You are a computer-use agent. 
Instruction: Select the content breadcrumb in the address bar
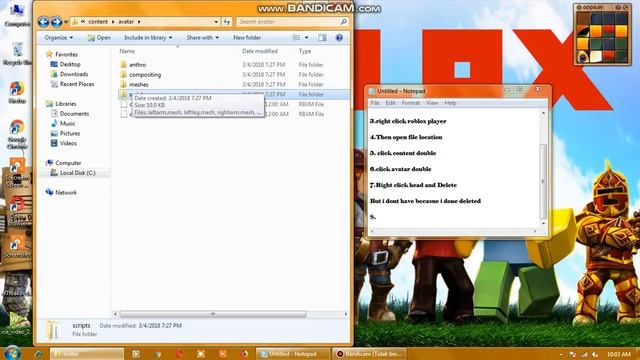click(x=98, y=22)
